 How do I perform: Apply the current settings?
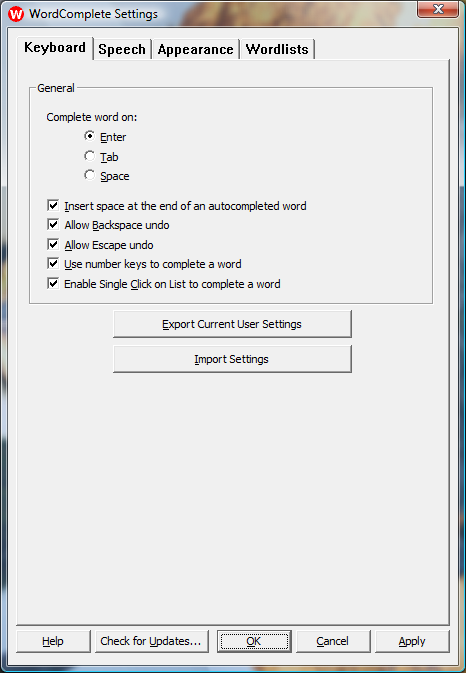[412, 641]
